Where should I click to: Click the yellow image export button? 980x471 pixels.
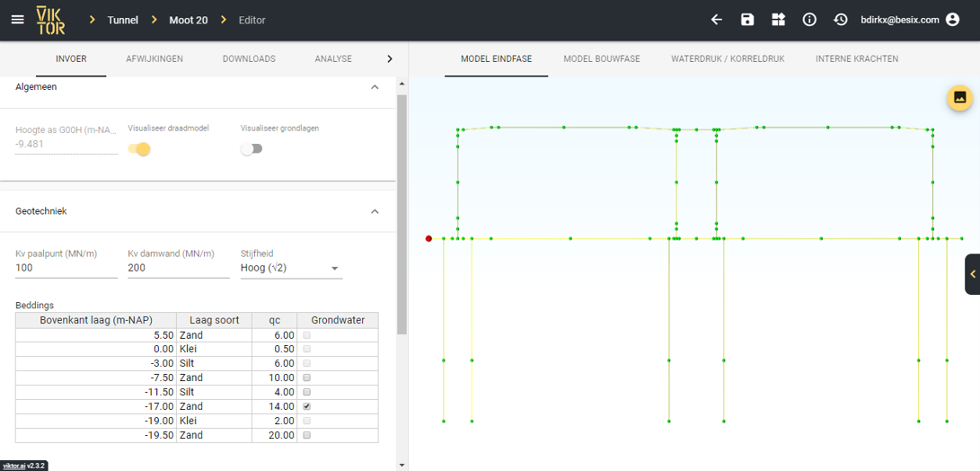pyautogui.click(x=959, y=98)
